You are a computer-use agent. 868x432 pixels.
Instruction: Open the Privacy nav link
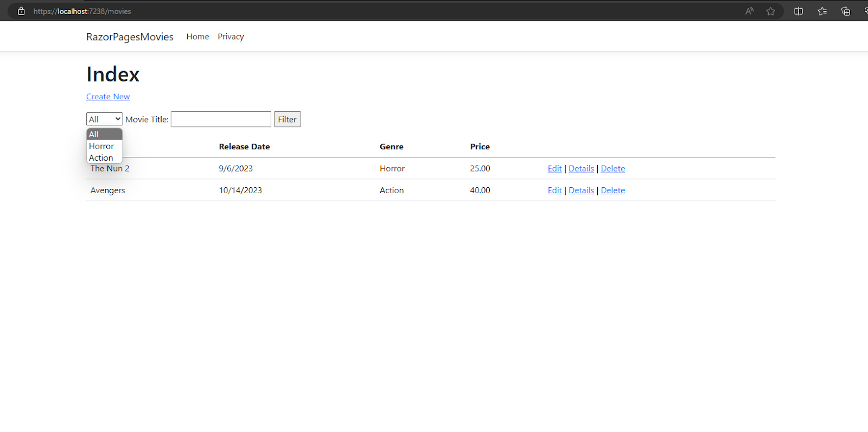(231, 36)
